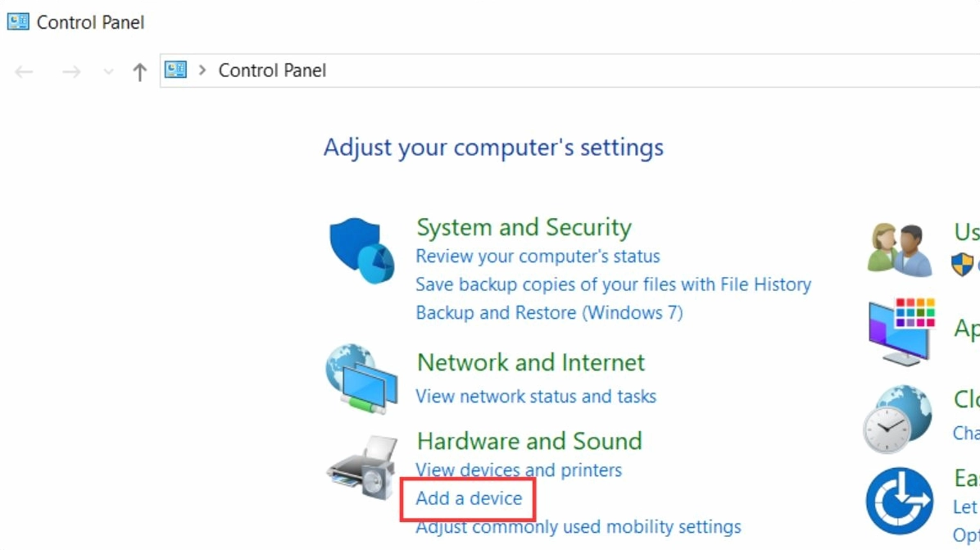Click the Control Panel icon in the title bar

click(x=16, y=20)
